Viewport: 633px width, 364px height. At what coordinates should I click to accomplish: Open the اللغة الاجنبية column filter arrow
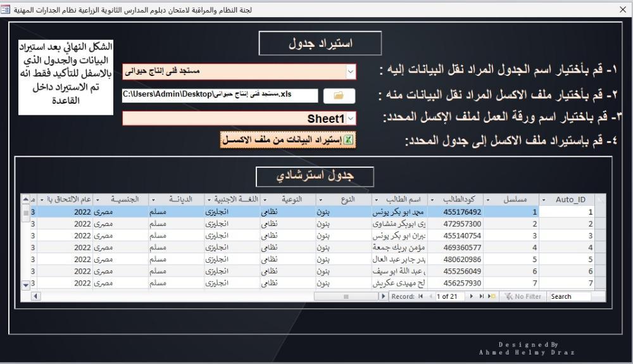click(x=209, y=200)
